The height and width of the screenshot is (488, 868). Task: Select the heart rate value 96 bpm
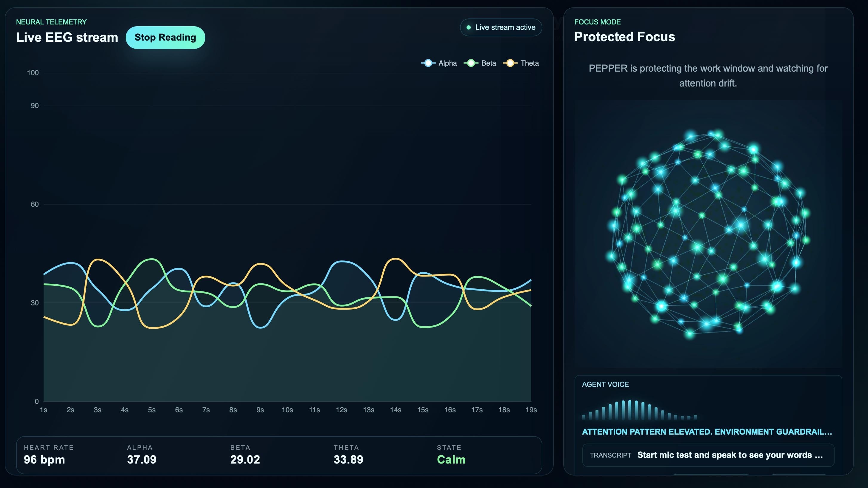coord(44,459)
